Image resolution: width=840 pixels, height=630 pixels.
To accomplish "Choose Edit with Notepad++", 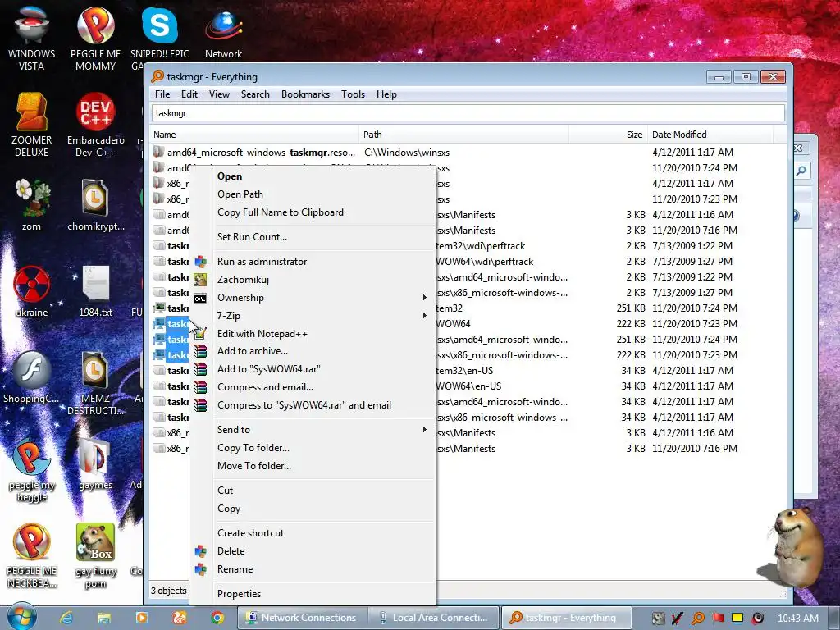I will tap(313, 334).
